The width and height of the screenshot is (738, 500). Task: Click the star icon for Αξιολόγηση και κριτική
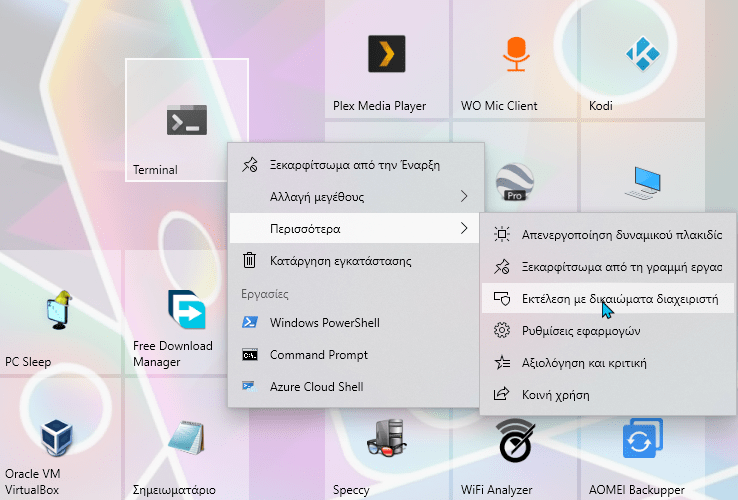(502, 363)
